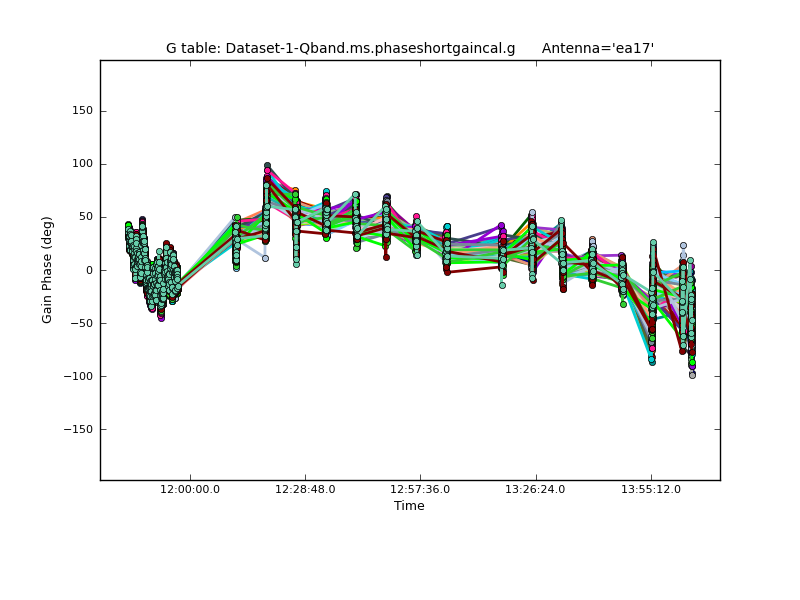Click the highest data point near 100 degrees

point(267,166)
